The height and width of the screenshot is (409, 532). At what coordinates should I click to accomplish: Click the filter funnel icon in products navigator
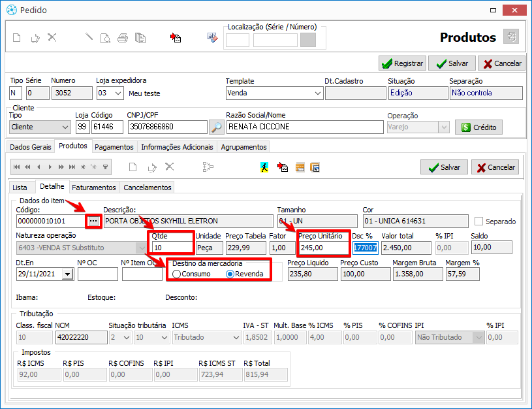[106, 167]
